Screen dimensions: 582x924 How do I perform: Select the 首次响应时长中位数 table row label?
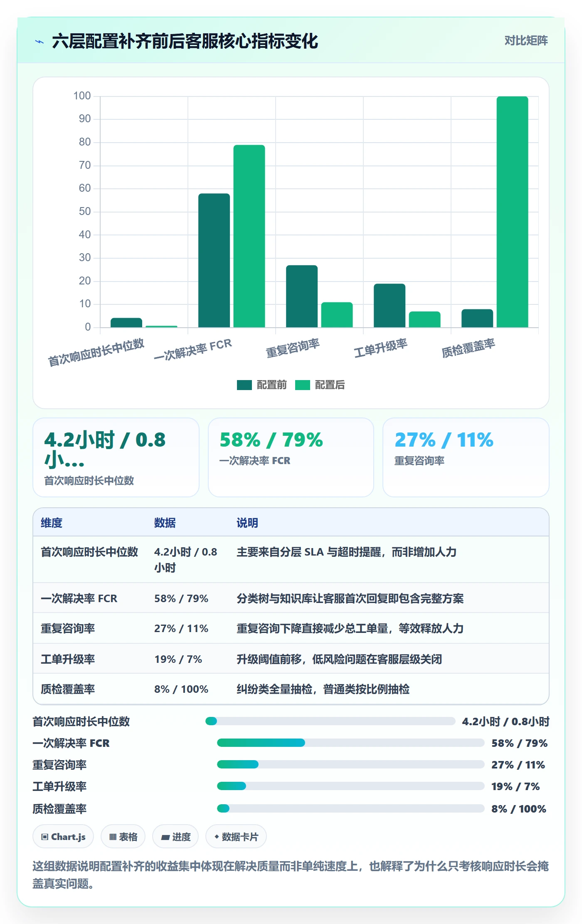click(x=89, y=552)
